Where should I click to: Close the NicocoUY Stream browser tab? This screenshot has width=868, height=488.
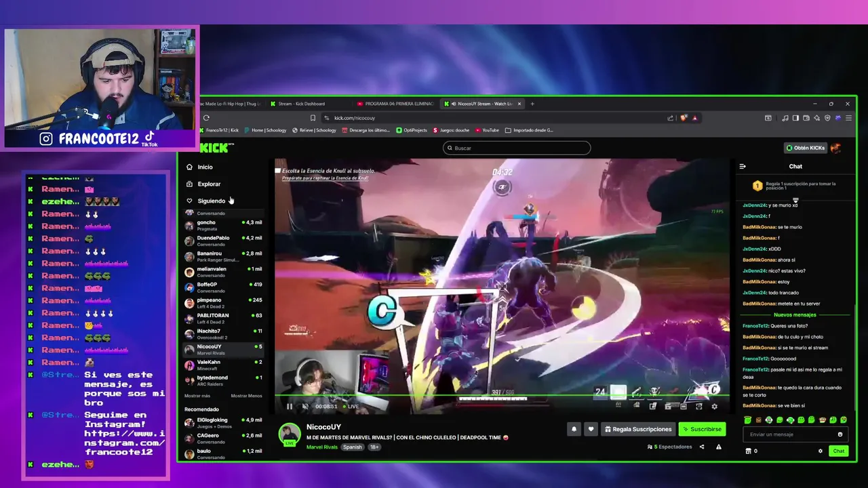click(x=519, y=104)
